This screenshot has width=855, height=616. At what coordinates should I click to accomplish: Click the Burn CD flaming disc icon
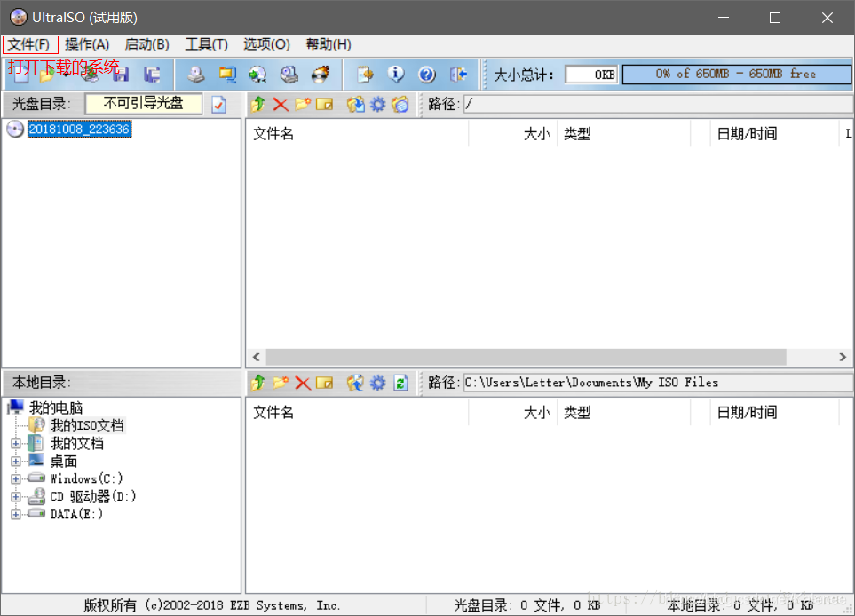[321, 75]
